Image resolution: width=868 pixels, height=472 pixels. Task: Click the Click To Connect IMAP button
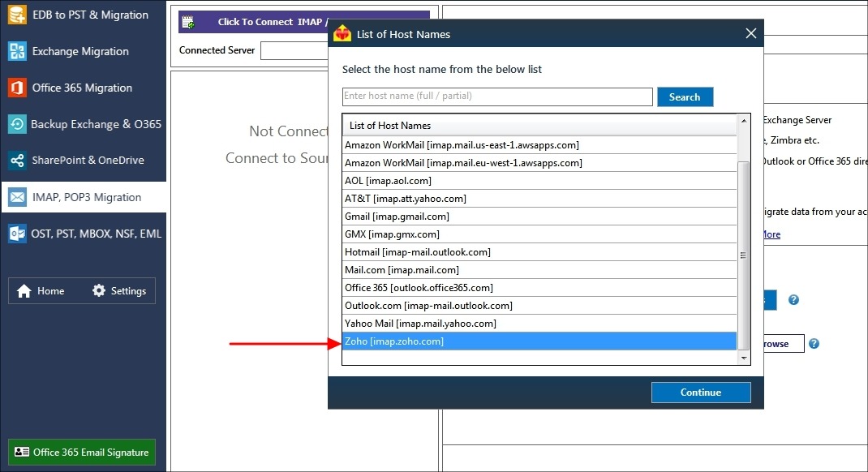254,22
